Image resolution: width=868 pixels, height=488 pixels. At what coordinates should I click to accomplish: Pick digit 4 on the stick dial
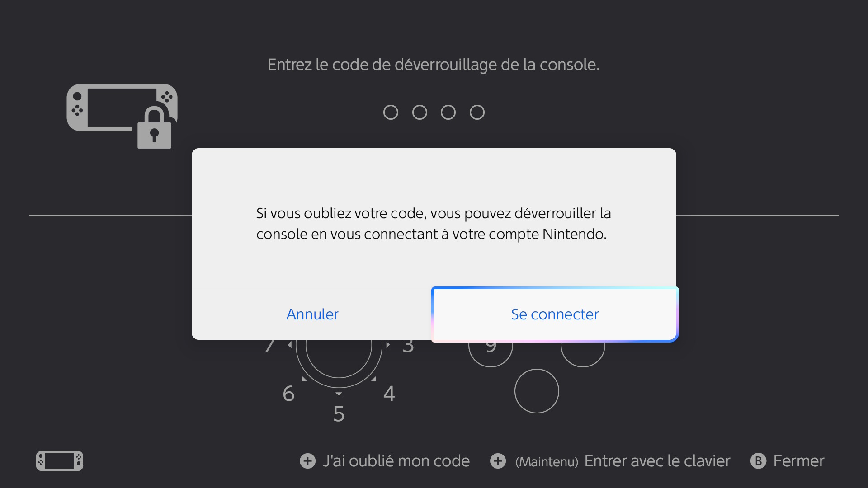389,394
